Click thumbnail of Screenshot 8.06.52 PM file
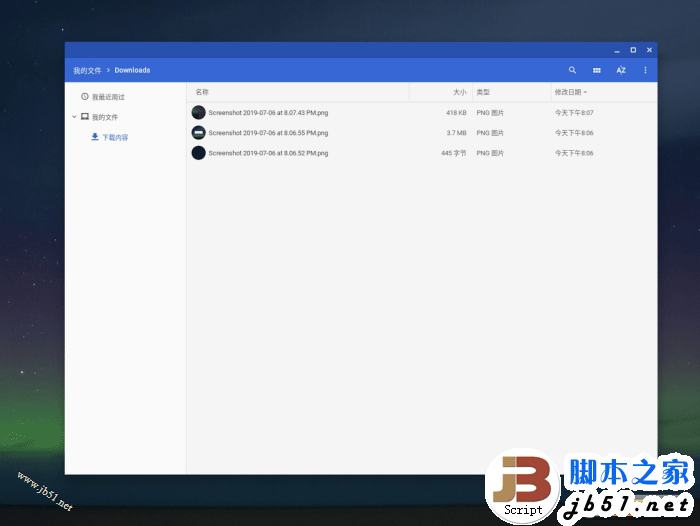The width and height of the screenshot is (700, 526). [198, 153]
